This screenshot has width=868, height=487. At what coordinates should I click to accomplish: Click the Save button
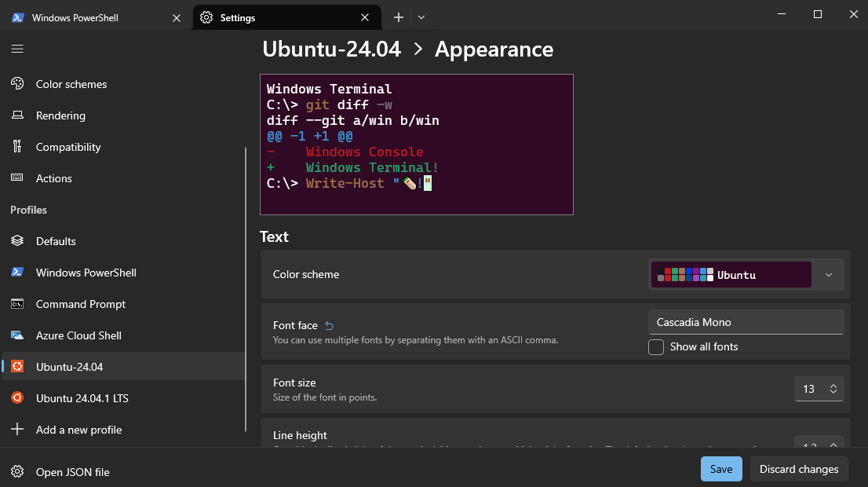tap(720, 469)
